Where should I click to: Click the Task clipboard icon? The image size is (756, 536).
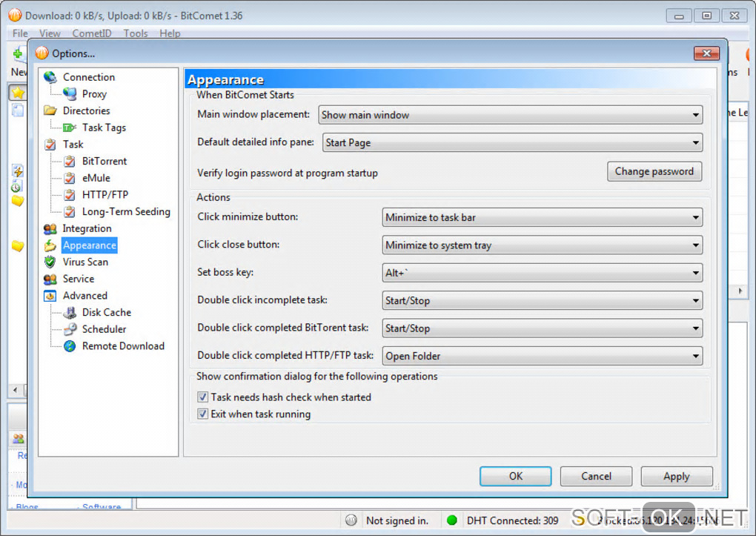[x=50, y=145]
